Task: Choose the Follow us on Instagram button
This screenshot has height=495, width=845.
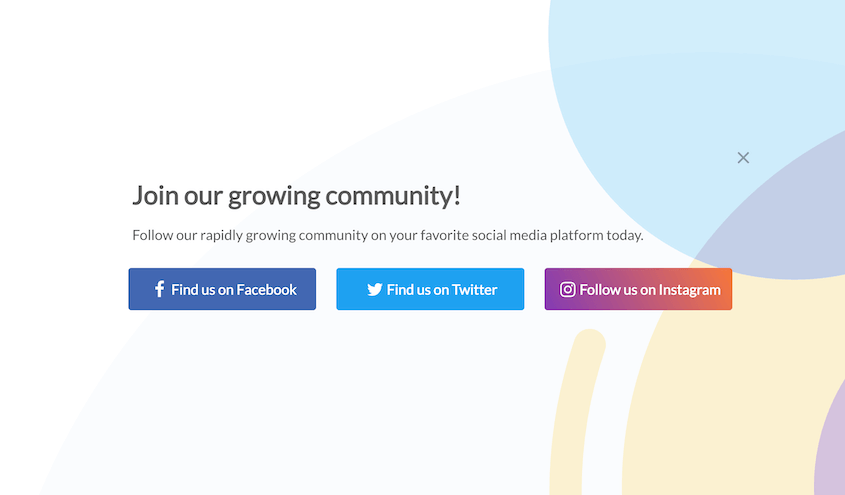Action: pos(638,289)
